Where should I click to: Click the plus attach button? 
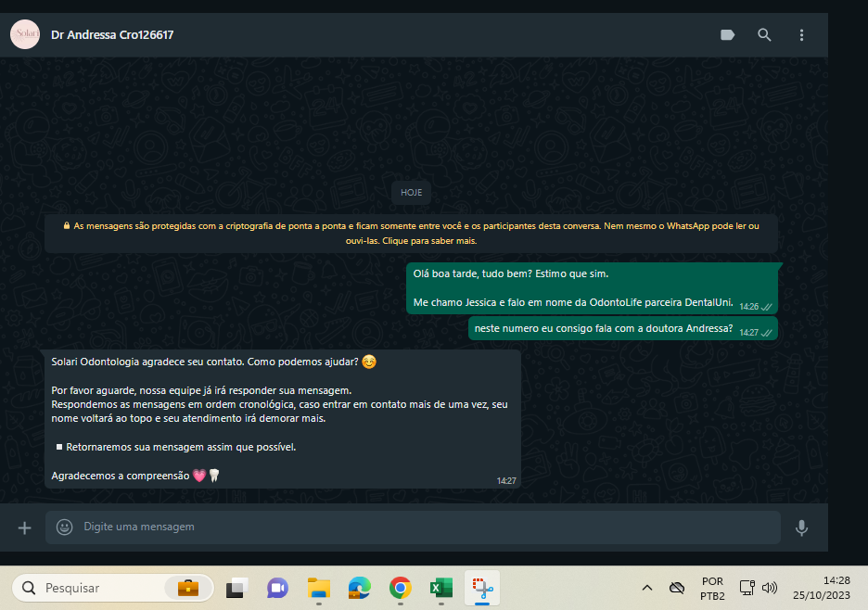point(24,527)
